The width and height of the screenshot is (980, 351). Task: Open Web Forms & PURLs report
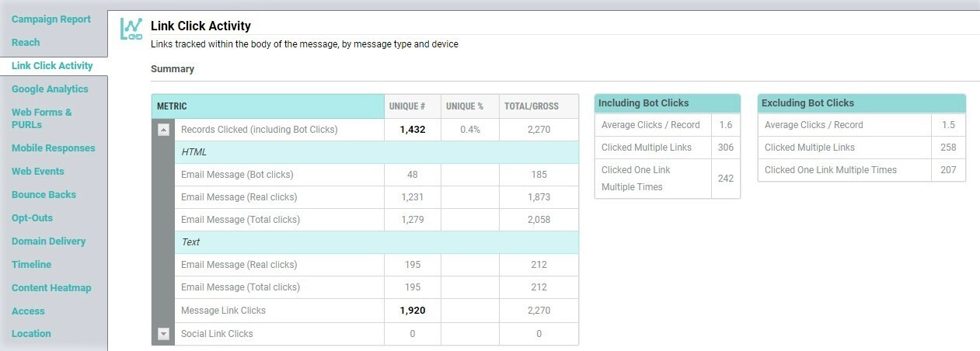[x=42, y=118]
